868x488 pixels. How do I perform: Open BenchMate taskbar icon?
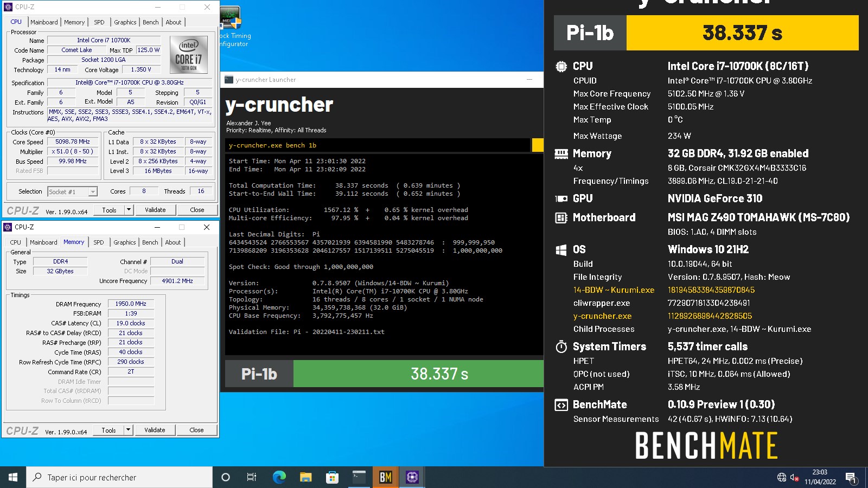point(386,477)
